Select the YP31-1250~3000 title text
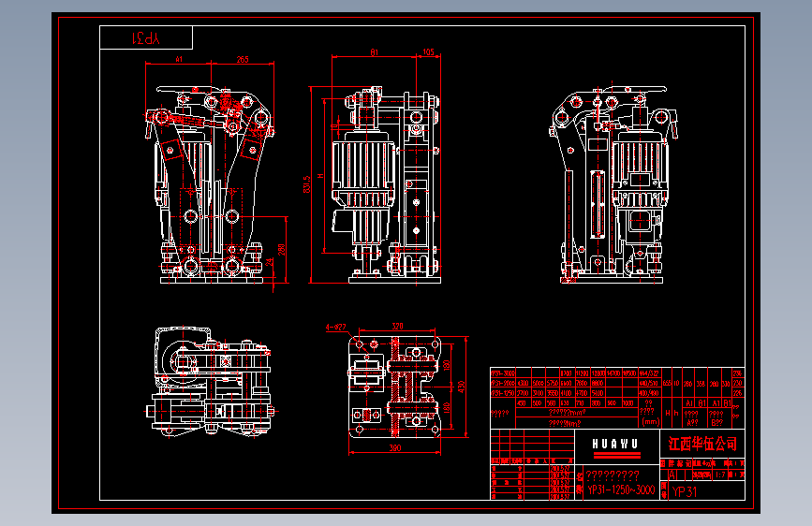 click(x=622, y=489)
